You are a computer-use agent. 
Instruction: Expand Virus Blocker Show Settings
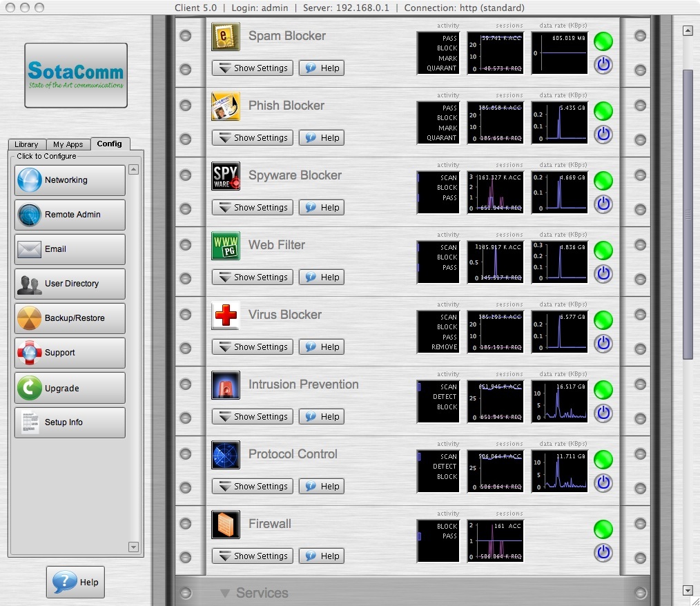252,346
